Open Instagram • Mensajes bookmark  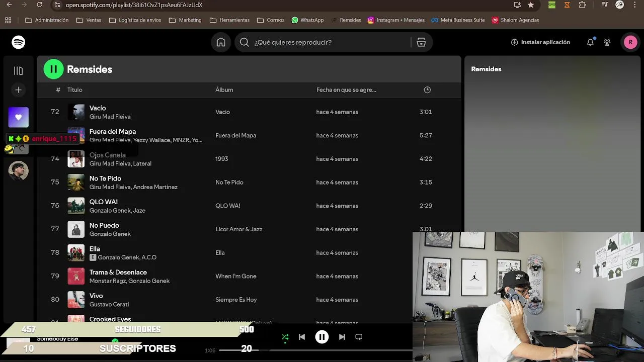396,20
